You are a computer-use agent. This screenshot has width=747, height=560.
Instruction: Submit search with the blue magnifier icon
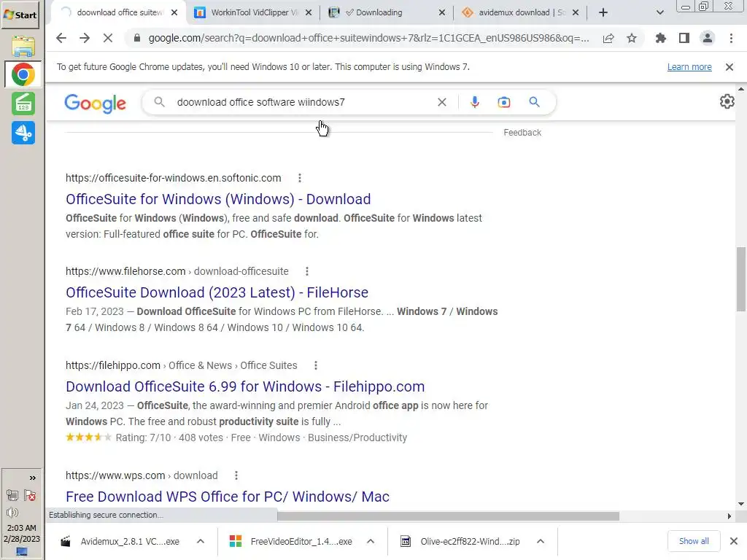pos(535,102)
